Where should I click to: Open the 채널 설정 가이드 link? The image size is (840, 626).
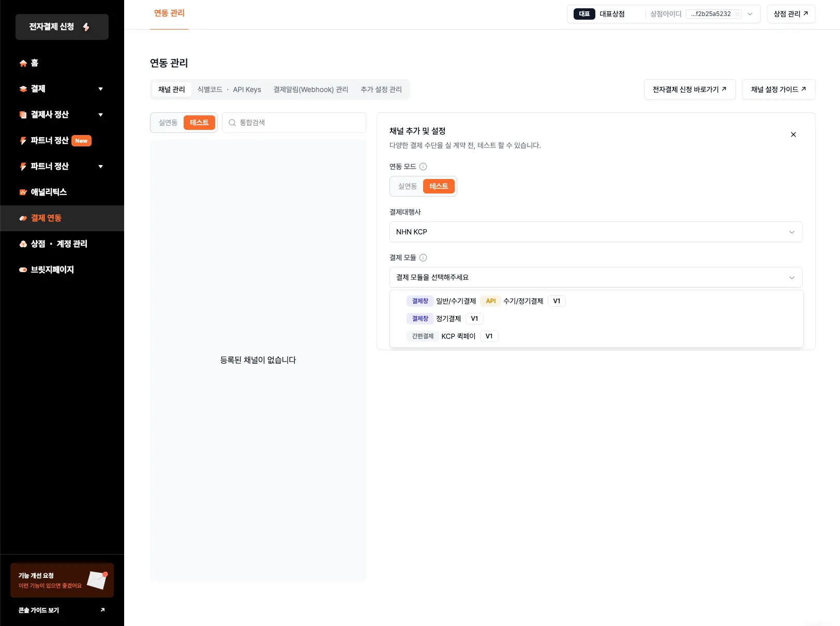pos(778,90)
